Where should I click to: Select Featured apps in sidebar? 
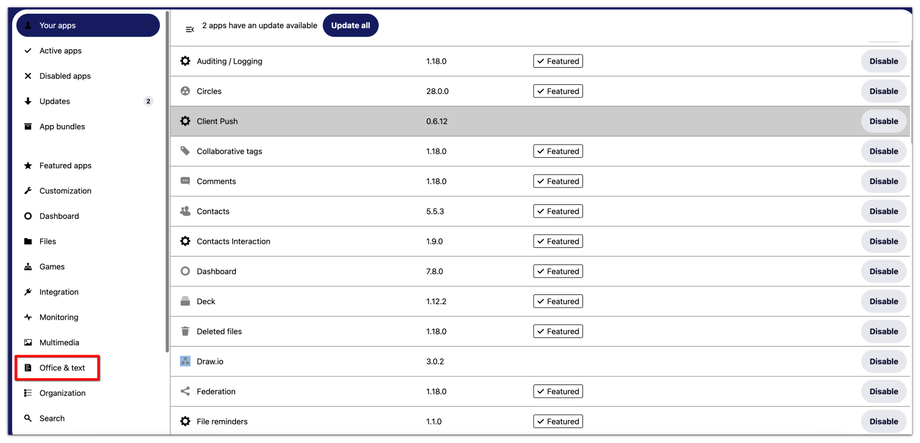tap(65, 166)
